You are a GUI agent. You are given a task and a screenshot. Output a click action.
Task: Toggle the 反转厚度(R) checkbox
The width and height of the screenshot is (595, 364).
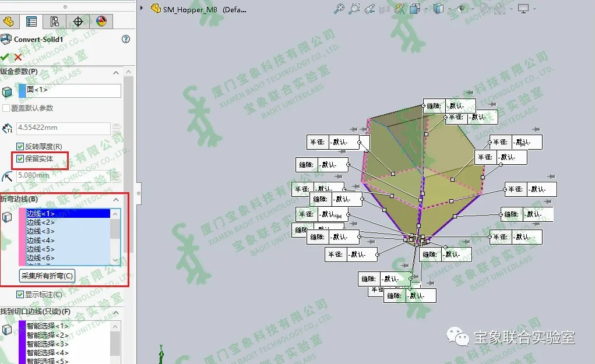20,146
